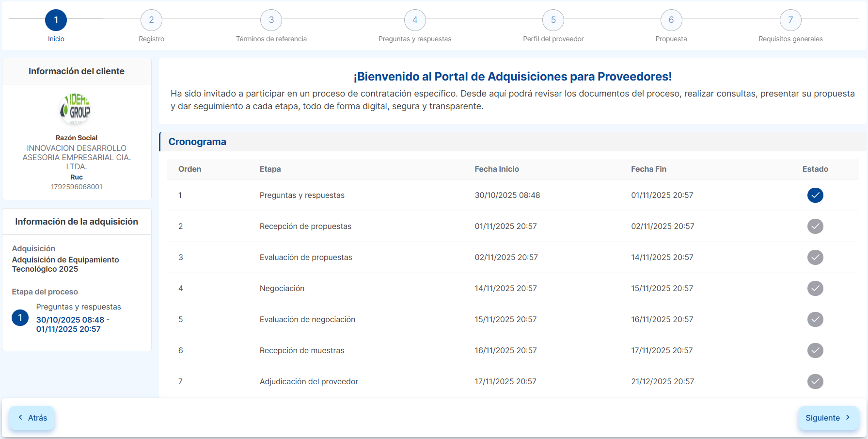Open the Términos de referencia step

coord(271,20)
